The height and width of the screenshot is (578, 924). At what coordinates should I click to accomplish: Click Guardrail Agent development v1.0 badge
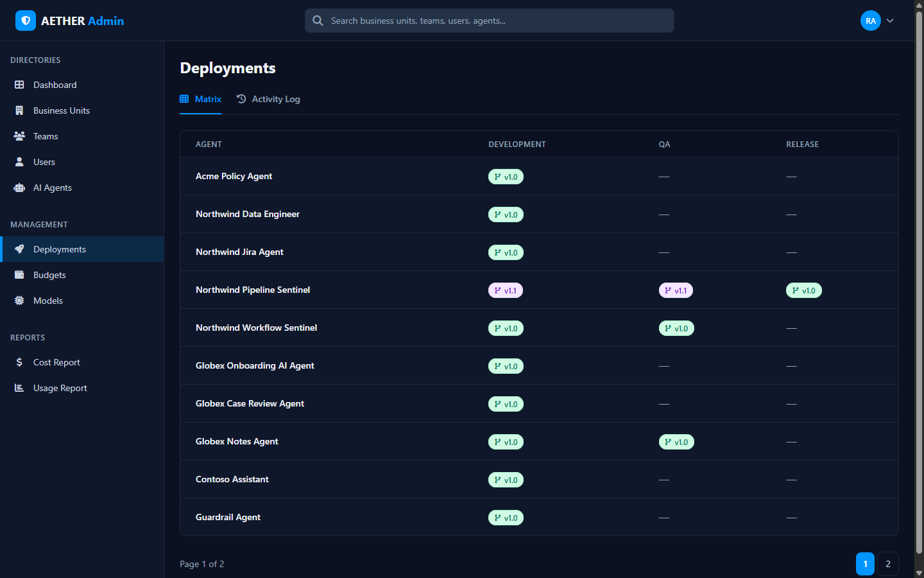point(506,518)
